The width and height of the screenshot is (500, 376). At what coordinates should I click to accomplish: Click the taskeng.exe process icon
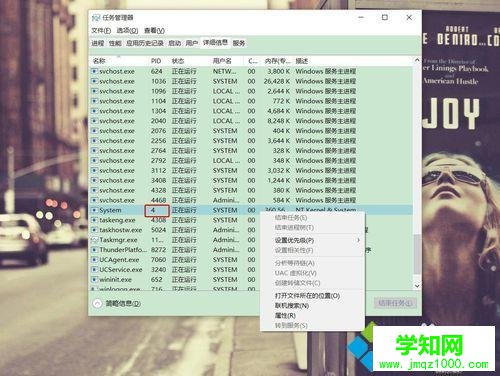(x=95, y=220)
